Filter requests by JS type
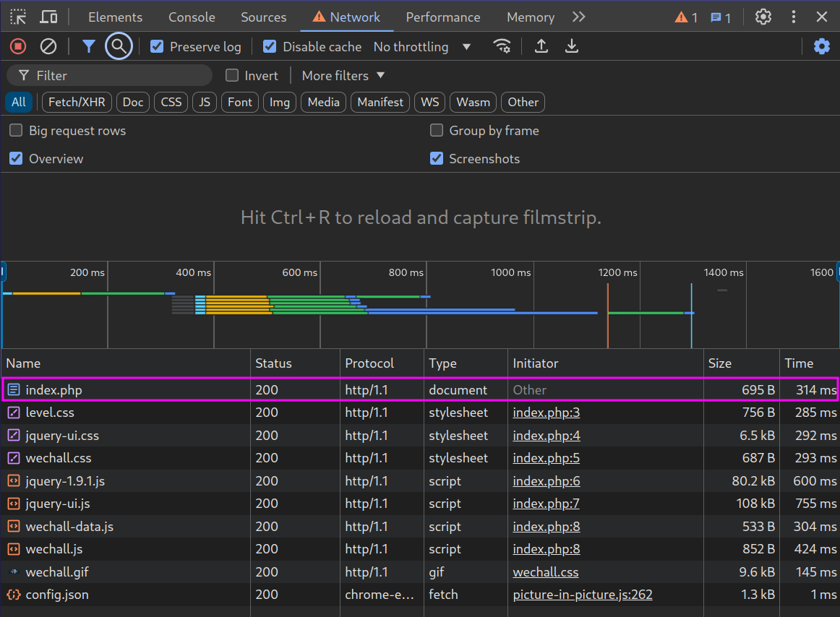 205,103
